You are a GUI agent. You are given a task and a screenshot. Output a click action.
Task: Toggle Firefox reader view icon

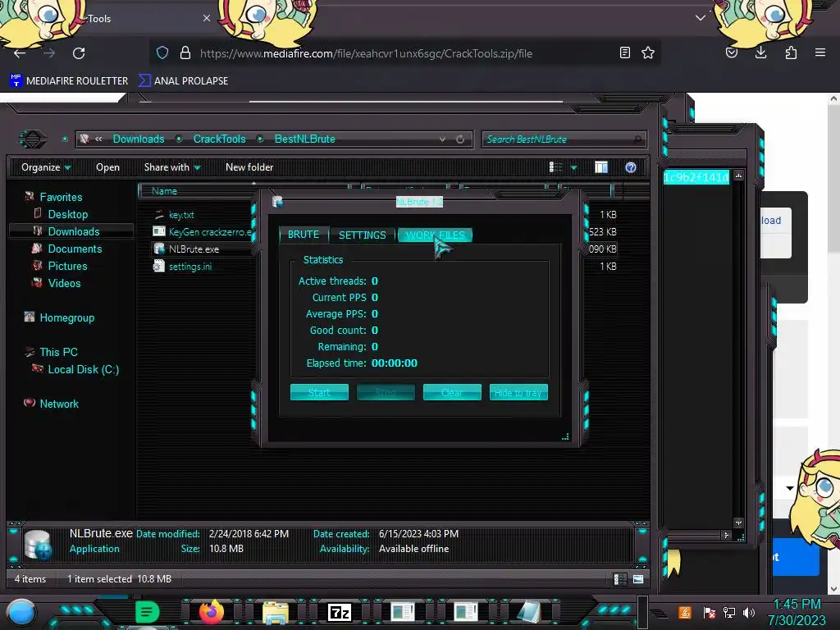click(624, 52)
